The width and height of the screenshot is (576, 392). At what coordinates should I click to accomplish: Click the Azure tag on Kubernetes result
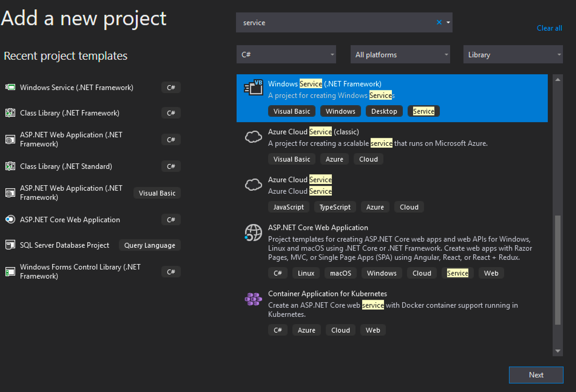306,330
